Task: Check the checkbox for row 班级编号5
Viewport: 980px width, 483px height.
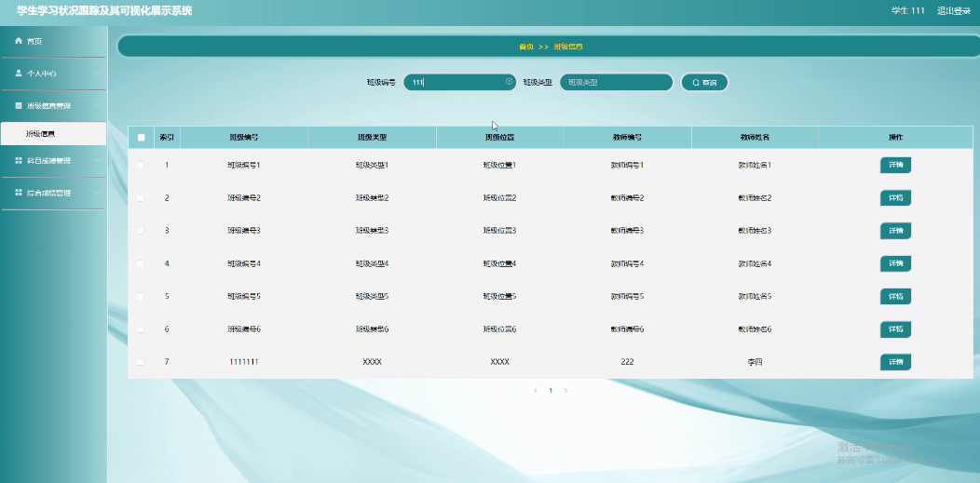Action: tap(140, 296)
